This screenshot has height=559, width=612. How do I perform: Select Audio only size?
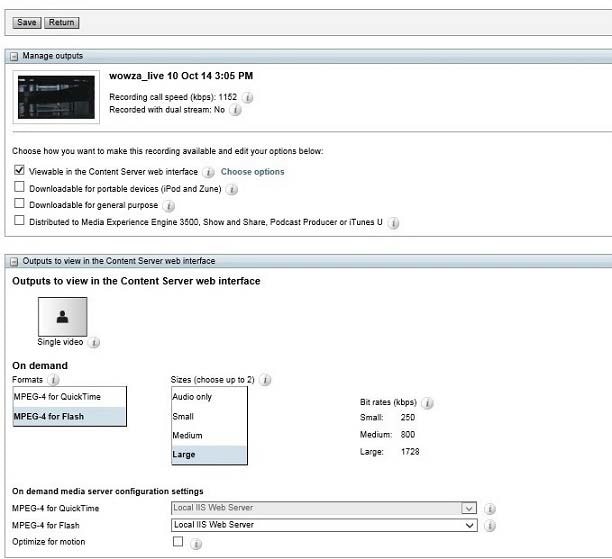(x=209, y=397)
